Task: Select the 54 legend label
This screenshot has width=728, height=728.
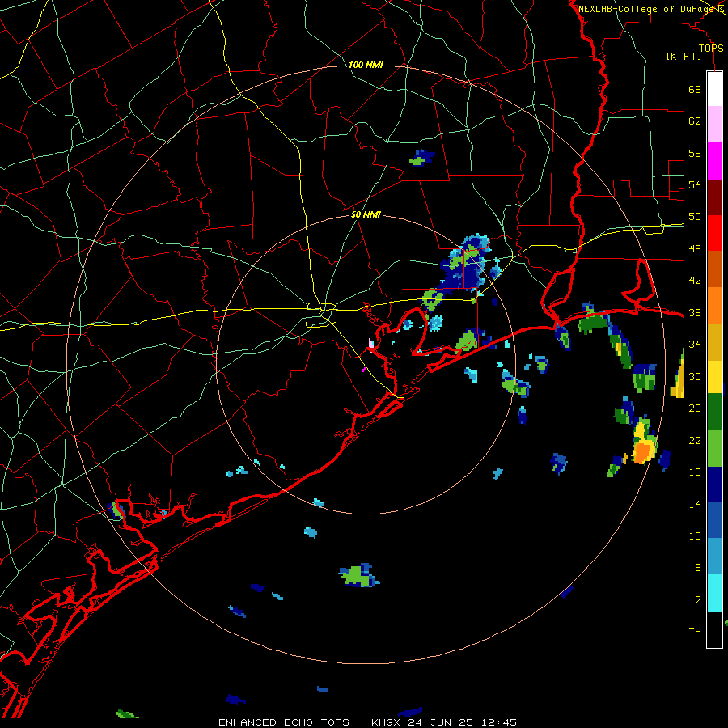Action: pos(695,184)
